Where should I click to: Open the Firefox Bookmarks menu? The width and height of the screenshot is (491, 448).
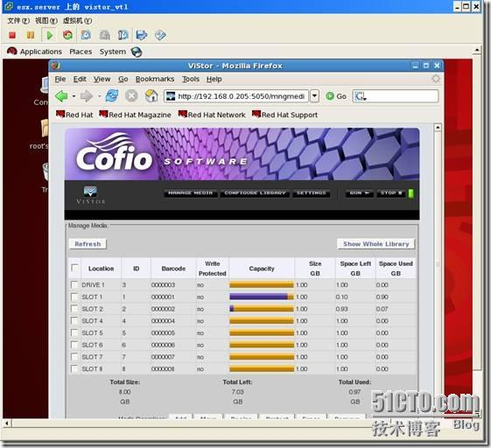(x=155, y=79)
